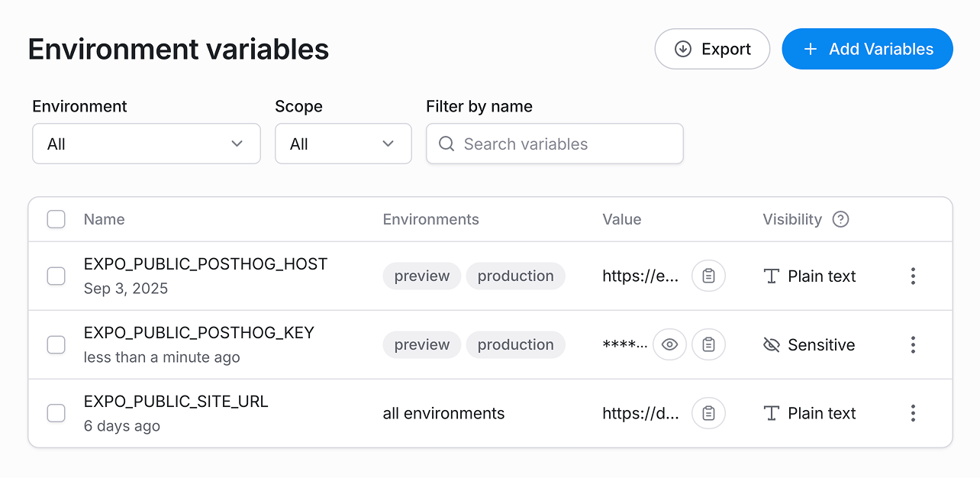Expand the Environment dropdown chevron
This screenshot has width=980, height=478.
(x=237, y=144)
